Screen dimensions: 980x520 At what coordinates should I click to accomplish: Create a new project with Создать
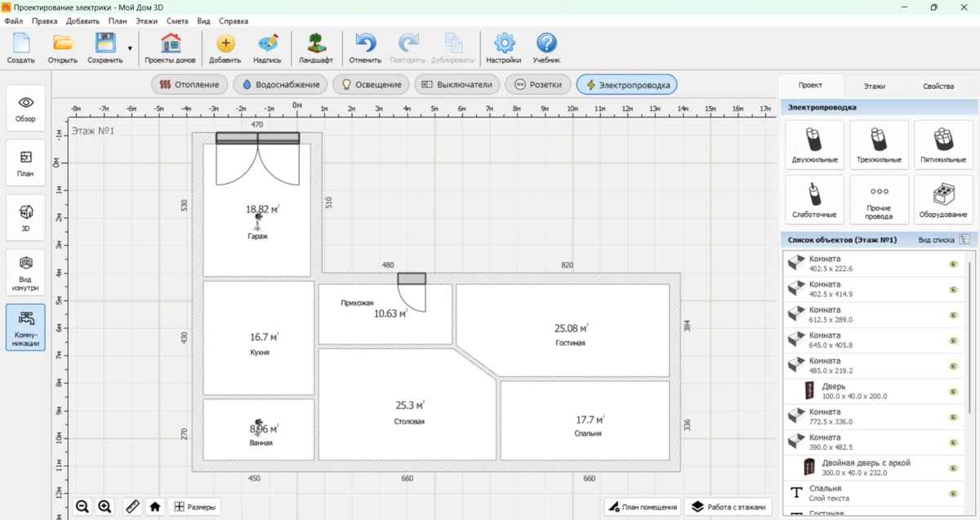tap(20, 49)
